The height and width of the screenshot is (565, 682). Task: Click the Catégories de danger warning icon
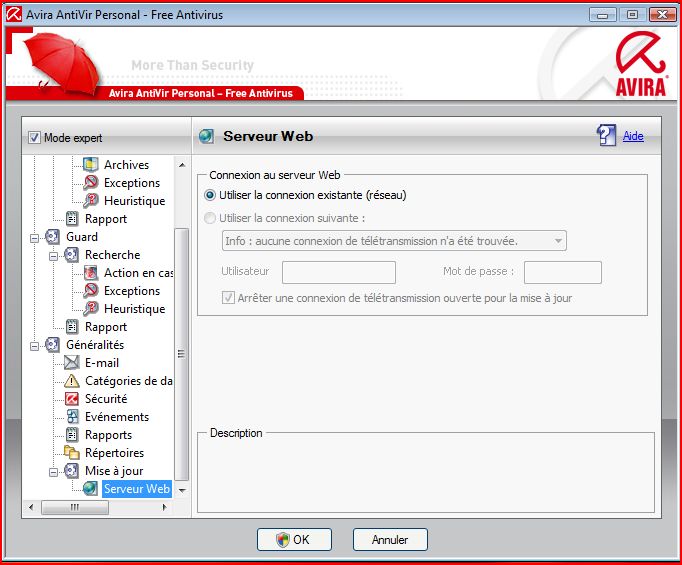tap(72, 381)
